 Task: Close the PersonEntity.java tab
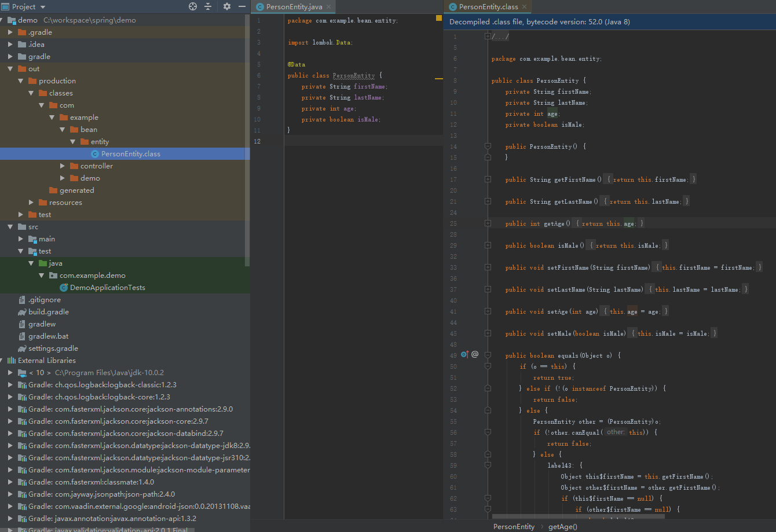[329, 7]
